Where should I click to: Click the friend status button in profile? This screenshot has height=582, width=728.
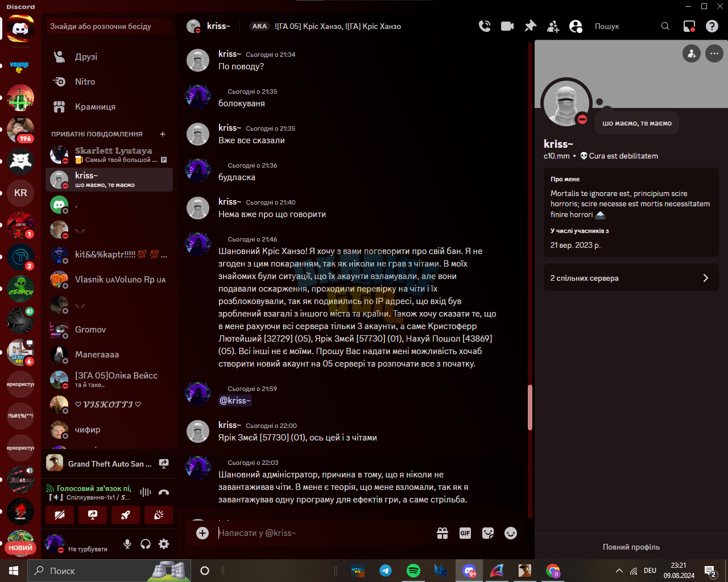691,53
